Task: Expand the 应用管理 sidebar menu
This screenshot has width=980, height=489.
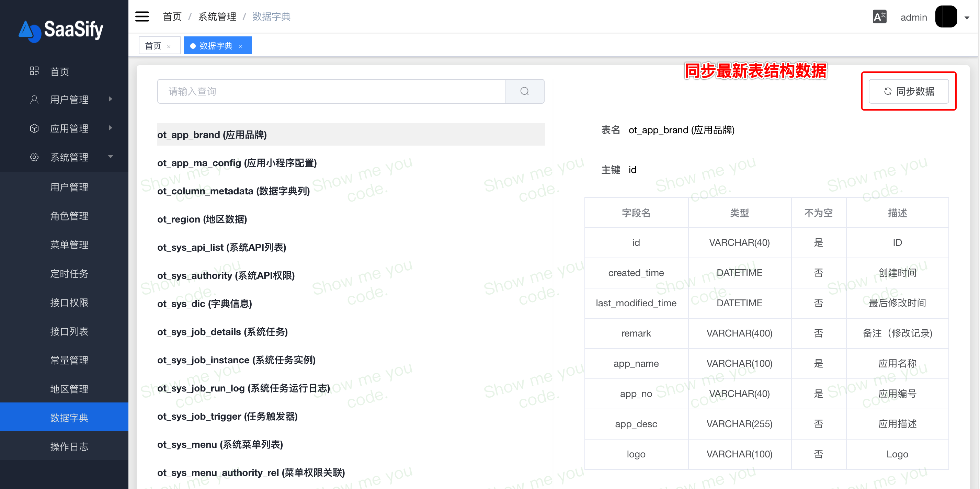Action: [69, 128]
